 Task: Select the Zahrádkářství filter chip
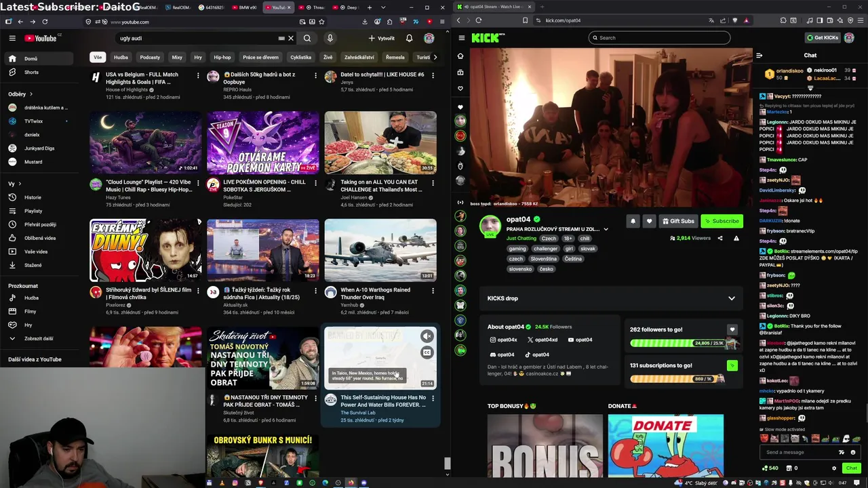[359, 57]
